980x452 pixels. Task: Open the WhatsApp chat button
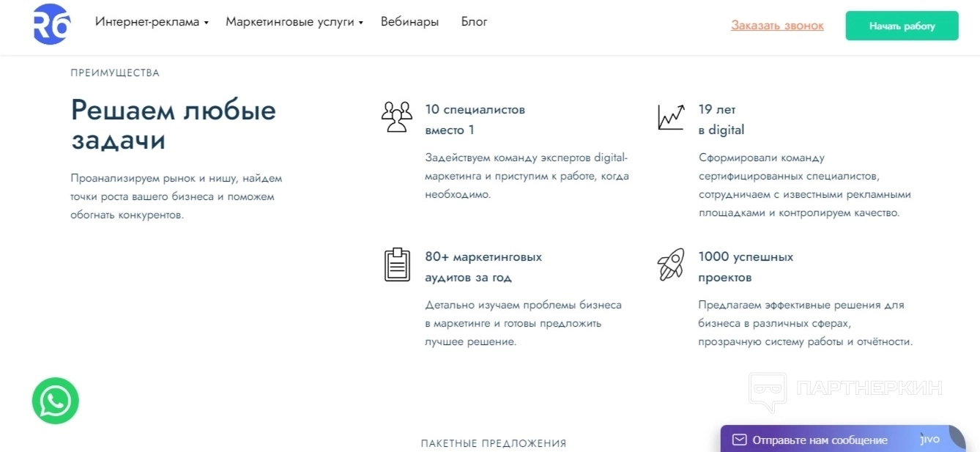(x=56, y=401)
